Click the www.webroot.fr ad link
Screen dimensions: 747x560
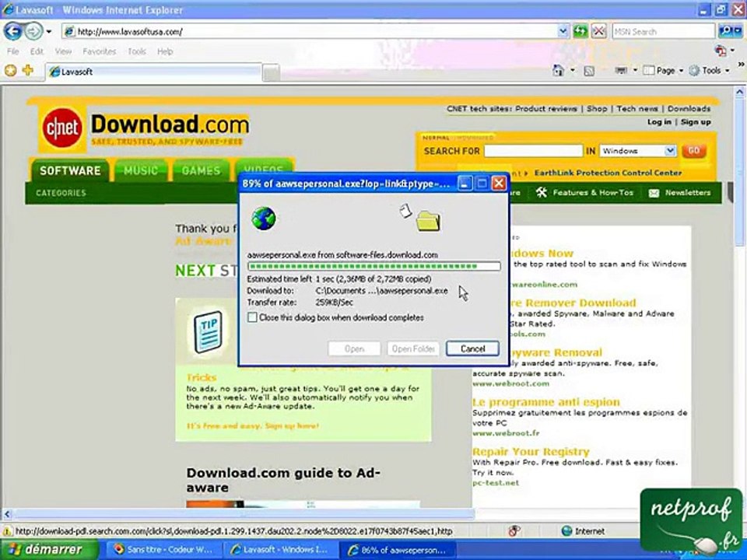point(506,433)
